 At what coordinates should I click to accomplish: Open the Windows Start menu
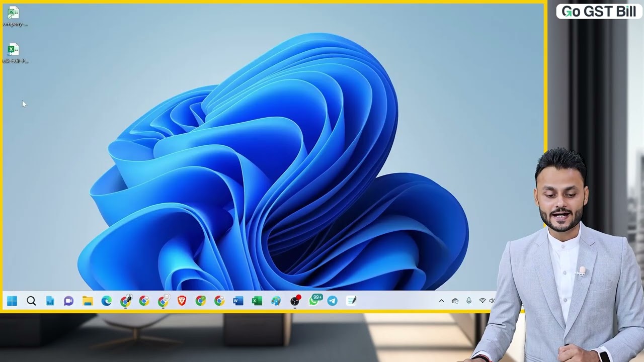point(12,301)
